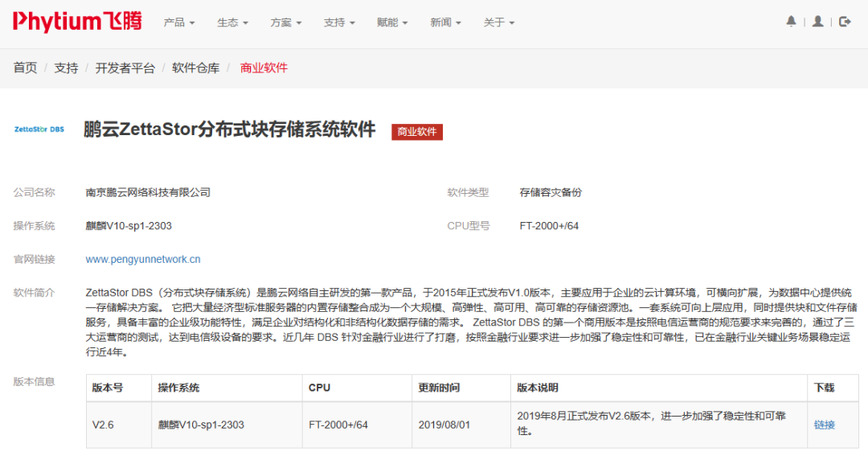Click the 软件类型 label
The image size is (868, 464).
(x=468, y=193)
